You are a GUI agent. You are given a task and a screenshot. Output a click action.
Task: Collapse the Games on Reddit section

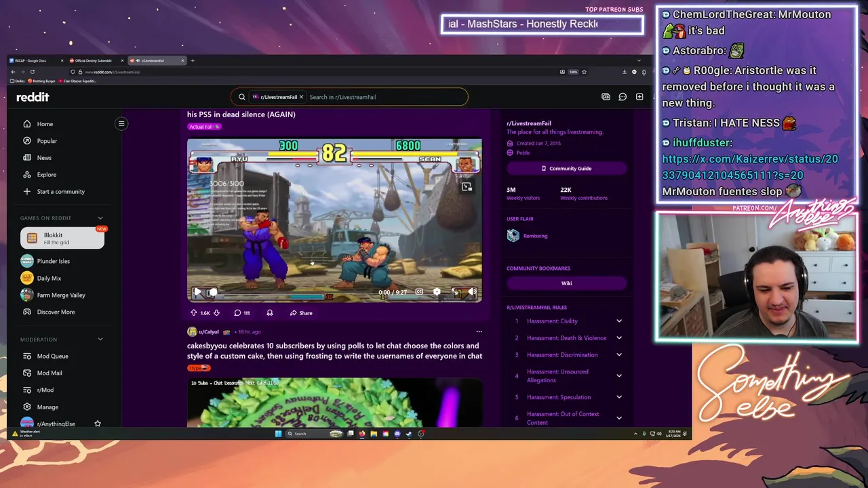coord(100,218)
